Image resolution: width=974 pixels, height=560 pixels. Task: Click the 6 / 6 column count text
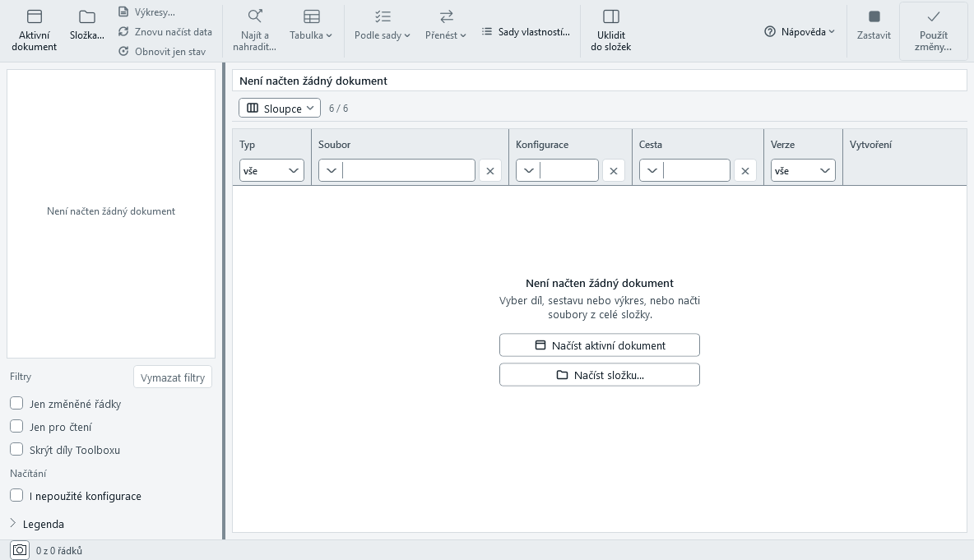pyautogui.click(x=339, y=109)
